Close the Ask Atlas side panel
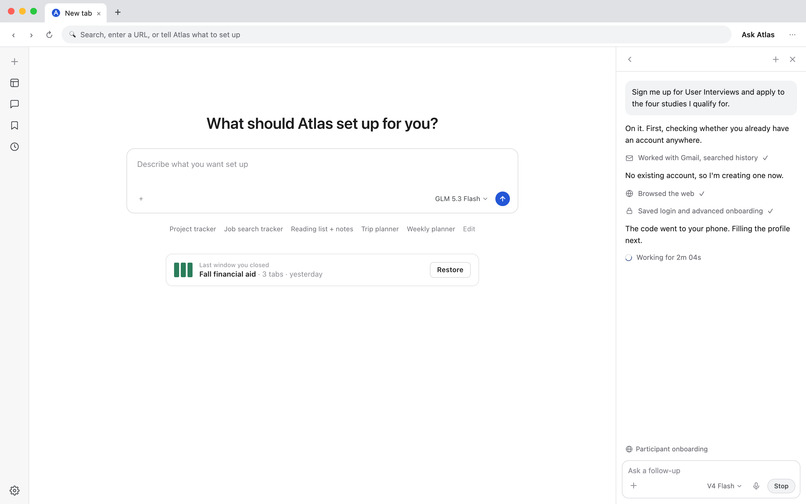806x504 pixels. (x=793, y=59)
